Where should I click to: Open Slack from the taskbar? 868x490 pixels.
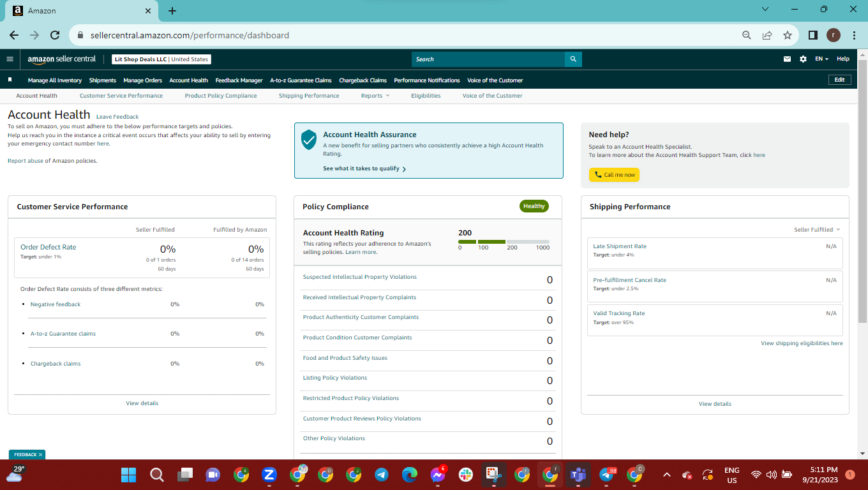[465, 475]
